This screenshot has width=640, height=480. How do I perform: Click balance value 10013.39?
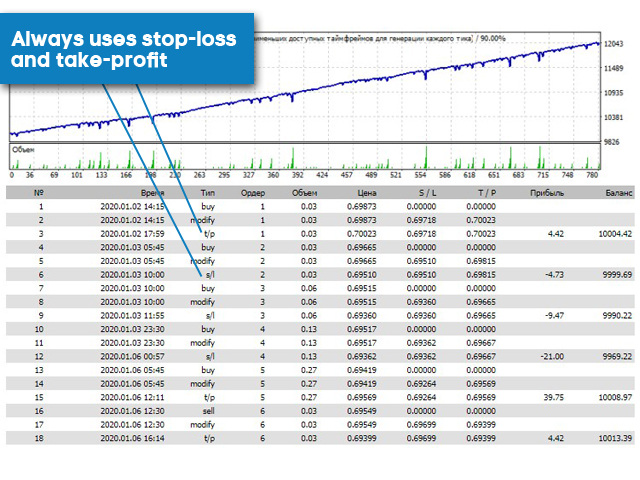coord(615,438)
